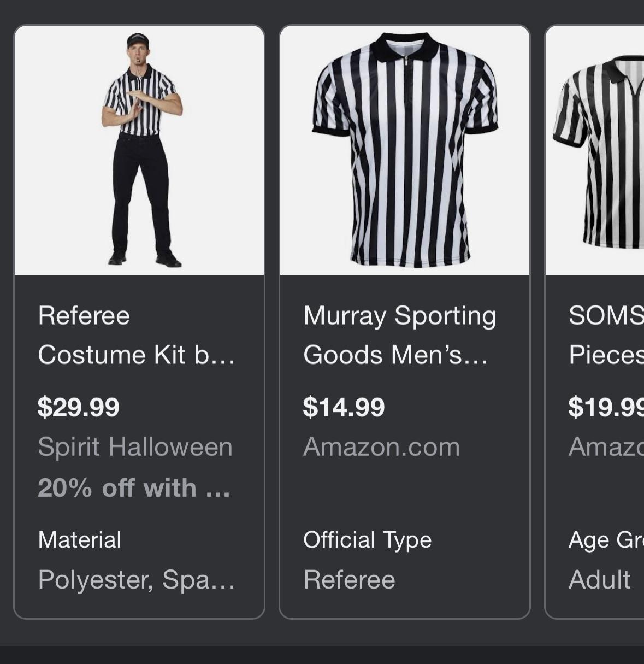Open the Referee Costume Kit product image
The width and height of the screenshot is (644, 664).
coord(139,150)
